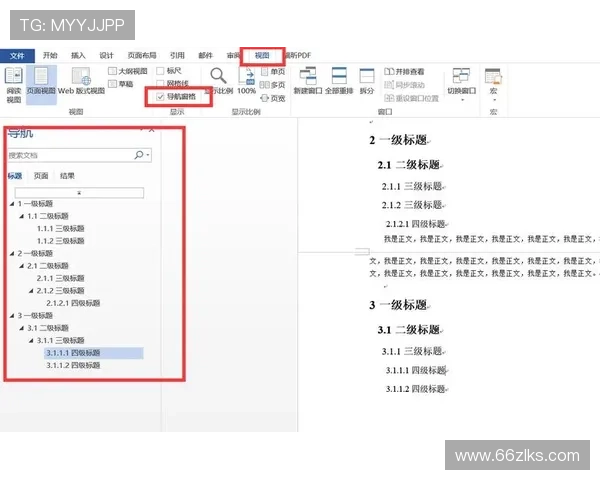
Task: Open the 设计 (Design) ribbon tab
Action: pyautogui.click(x=106, y=56)
